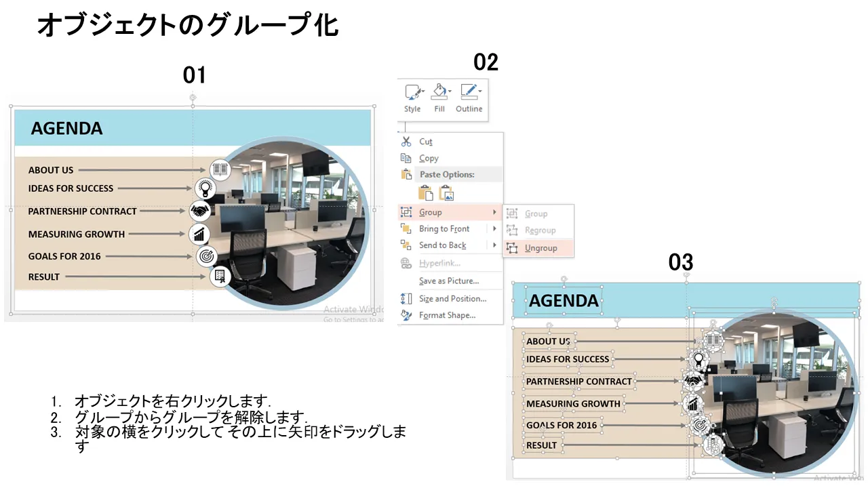Click the Style shape icon in mini toolbar
This screenshot has height=488, width=868.
click(x=411, y=92)
